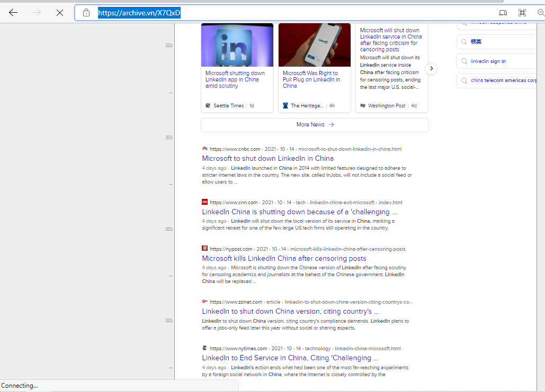
Task: Click the CNBC favicon next to result URL
Action: point(205,149)
